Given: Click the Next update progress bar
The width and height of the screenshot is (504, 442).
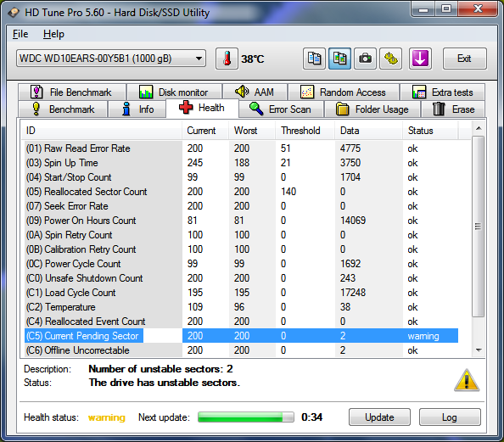Looking at the screenshot, I should pos(246,417).
